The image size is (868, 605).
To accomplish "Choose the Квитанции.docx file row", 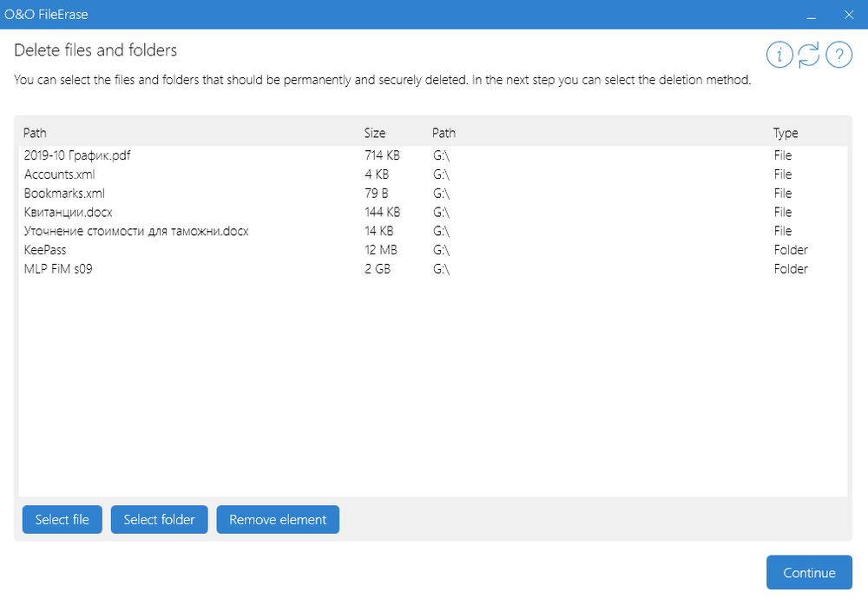I will pos(68,212).
